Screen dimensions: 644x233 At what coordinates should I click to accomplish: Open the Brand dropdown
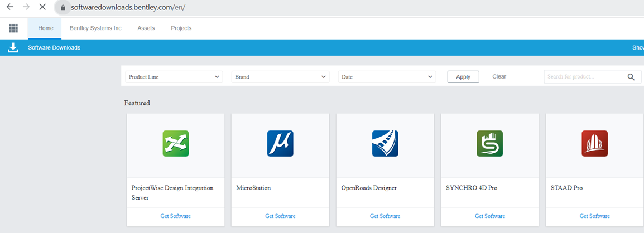click(x=281, y=77)
